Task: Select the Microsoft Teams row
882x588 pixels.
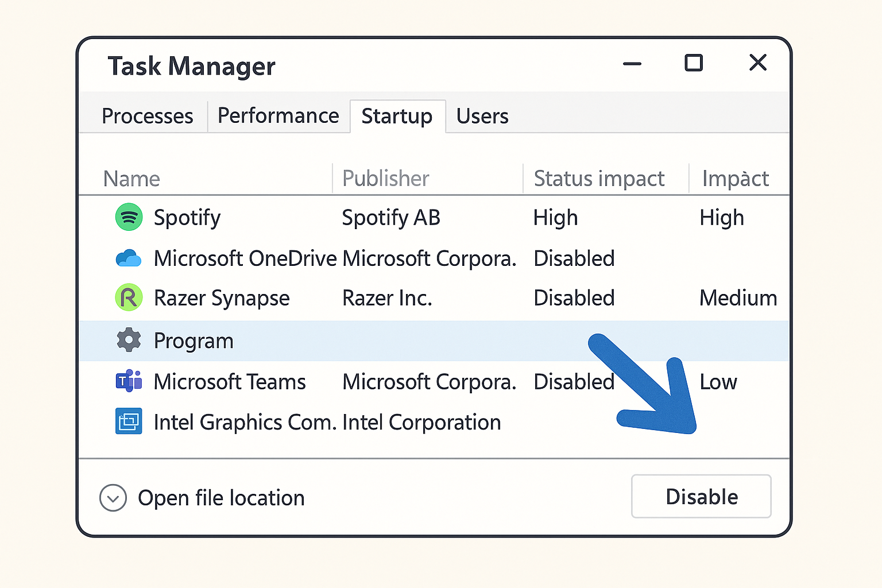Action: pyautogui.click(x=229, y=381)
